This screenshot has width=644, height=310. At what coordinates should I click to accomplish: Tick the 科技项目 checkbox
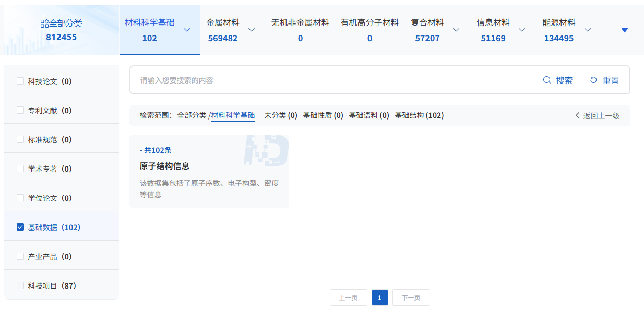20,285
